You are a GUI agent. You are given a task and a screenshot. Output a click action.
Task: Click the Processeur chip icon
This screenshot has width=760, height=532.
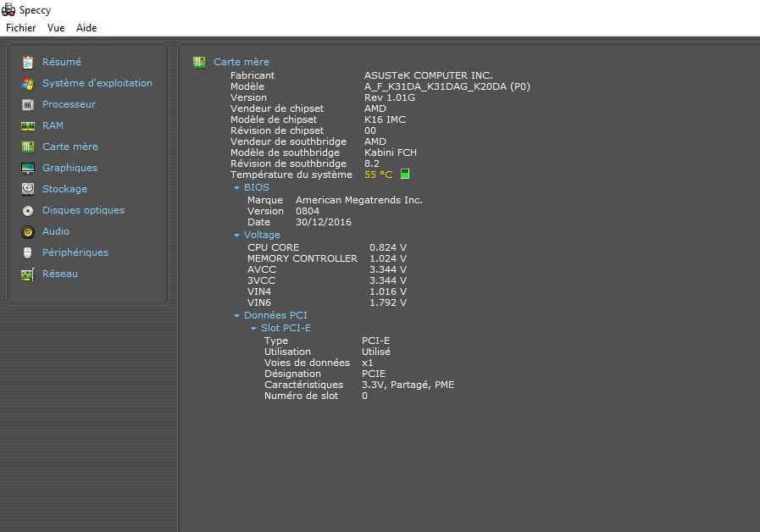click(x=28, y=105)
